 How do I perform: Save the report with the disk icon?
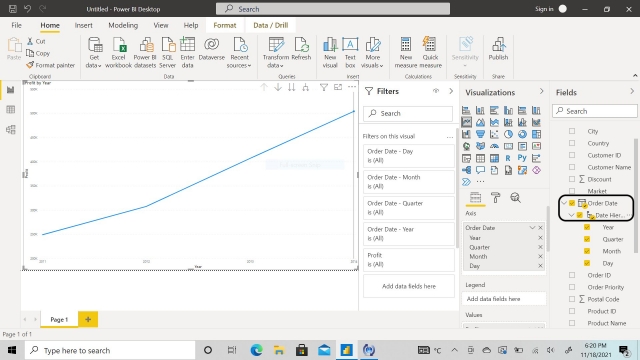pyautogui.click(x=13, y=9)
